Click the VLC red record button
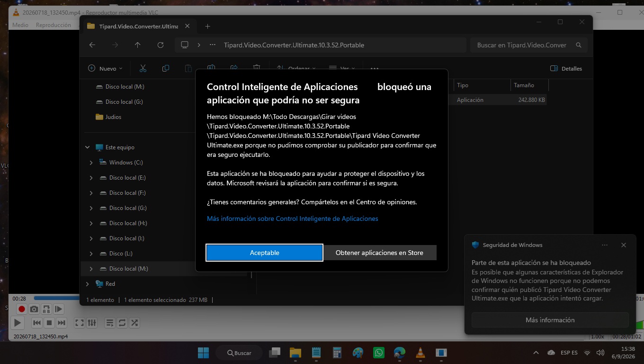This screenshot has height=364, width=644. click(21, 309)
